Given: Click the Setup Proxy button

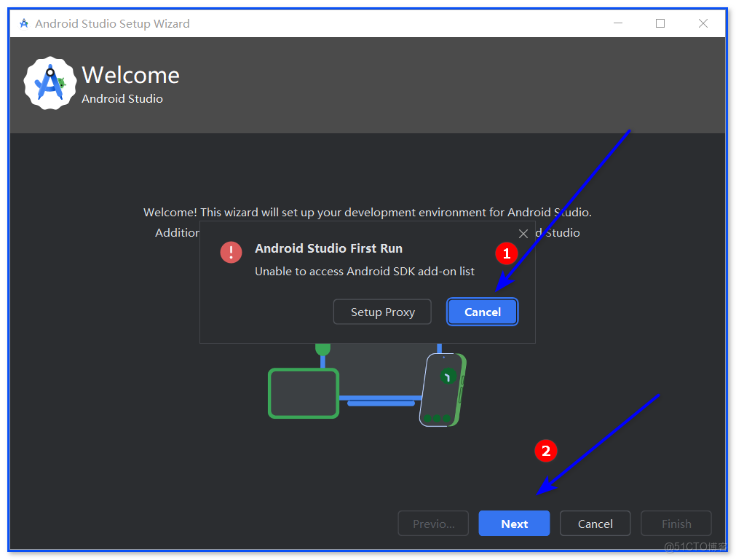Looking at the screenshot, I should click(x=381, y=312).
